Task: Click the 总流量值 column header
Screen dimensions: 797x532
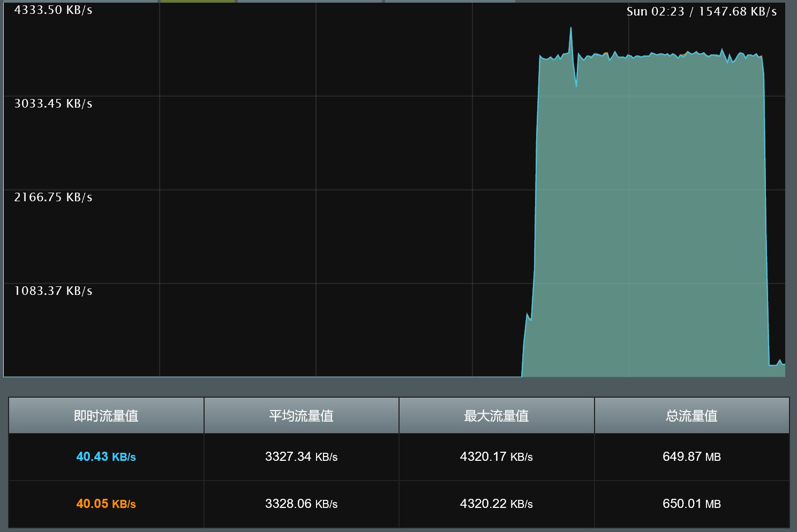Action: point(691,415)
